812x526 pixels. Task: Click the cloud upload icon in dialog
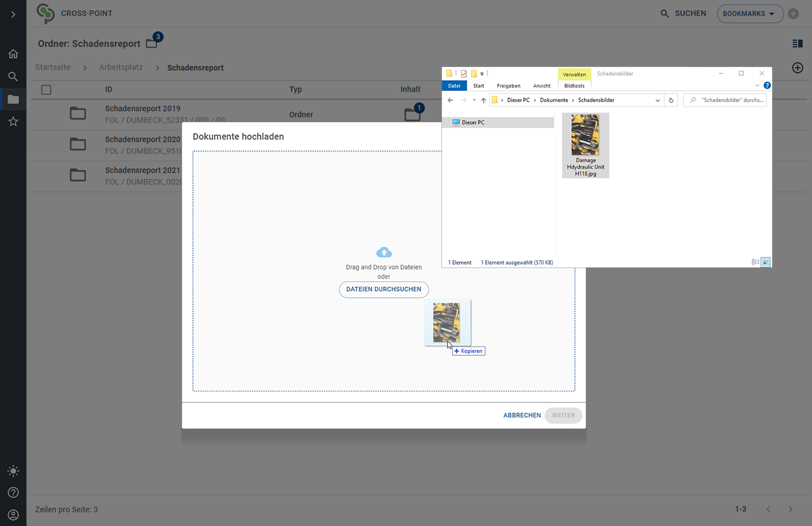pyautogui.click(x=384, y=252)
